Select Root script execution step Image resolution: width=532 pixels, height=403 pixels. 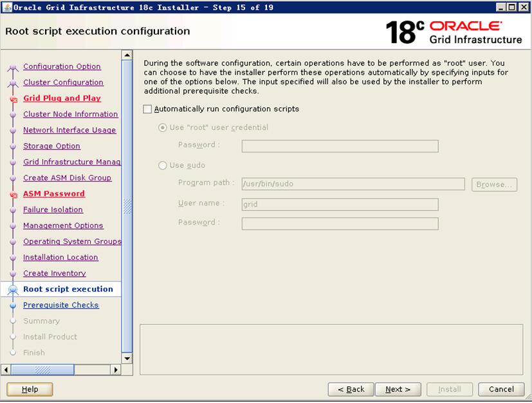(68, 289)
